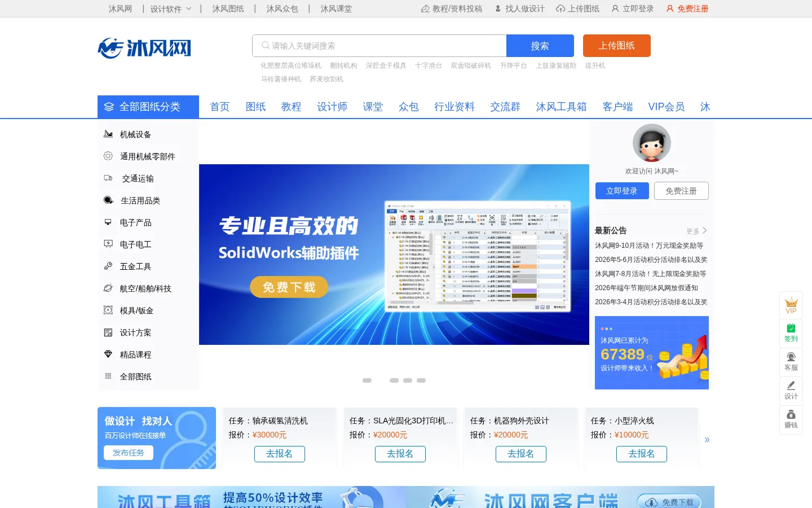Open 找人做设计 in the top bar

[x=520, y=8]
